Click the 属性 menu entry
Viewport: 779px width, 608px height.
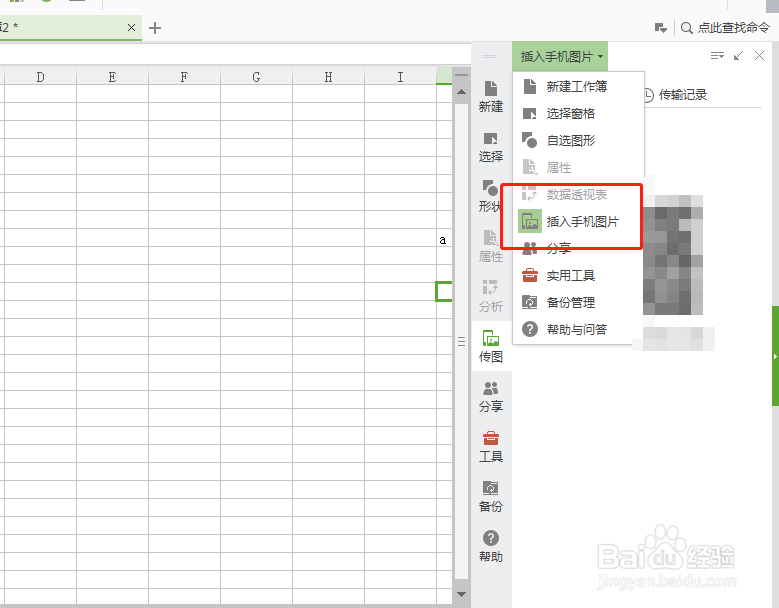pos(578,167)
